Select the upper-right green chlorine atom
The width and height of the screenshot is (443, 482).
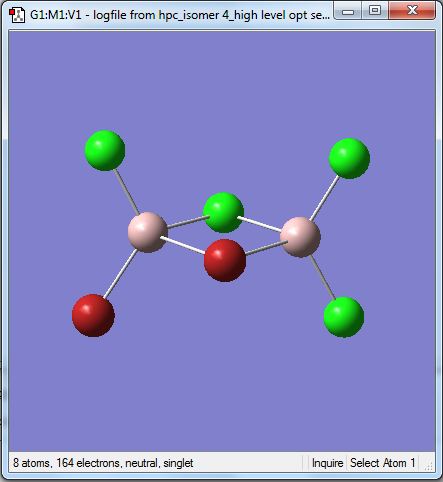(349, 158)
